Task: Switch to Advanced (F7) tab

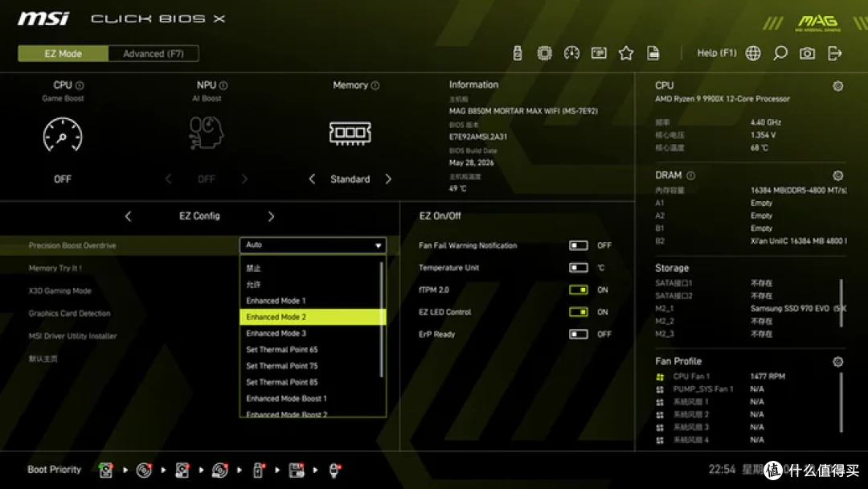Action: coord(154,54)
